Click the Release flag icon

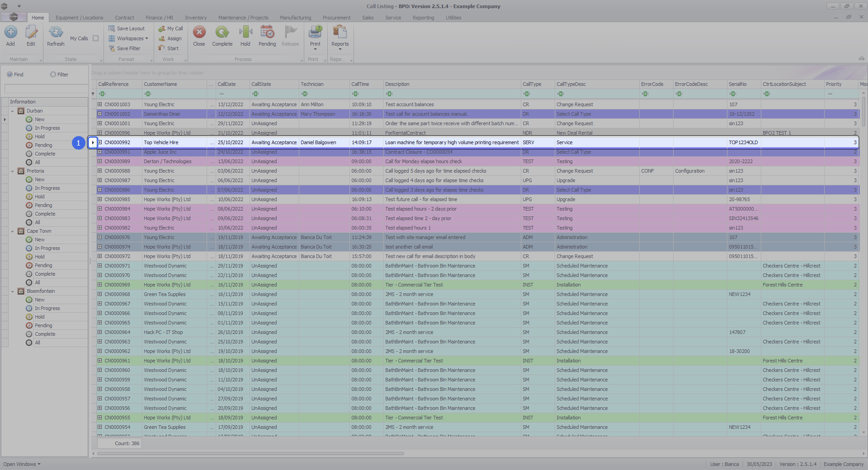pos(290,32)
